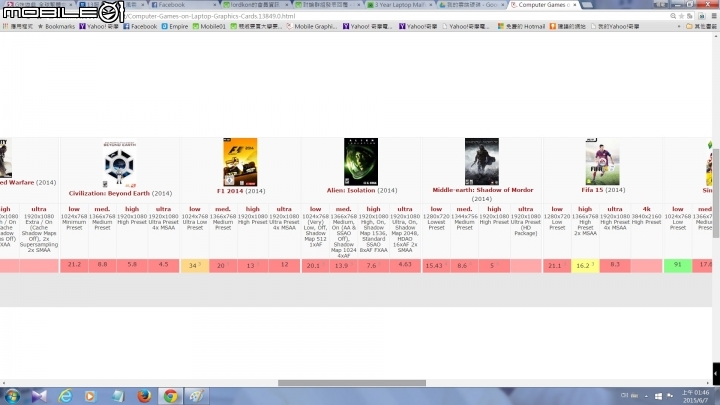720x405 pixels.
Task: Click the Chrome taskbar icon
Action: [x=170, y=396]
